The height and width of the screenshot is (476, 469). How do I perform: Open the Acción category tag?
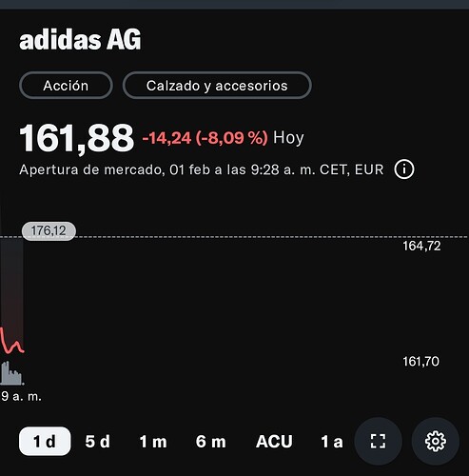[x=66, y=86]
